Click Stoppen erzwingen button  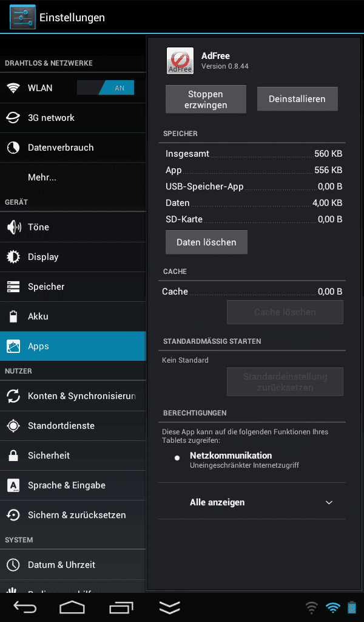206,99
